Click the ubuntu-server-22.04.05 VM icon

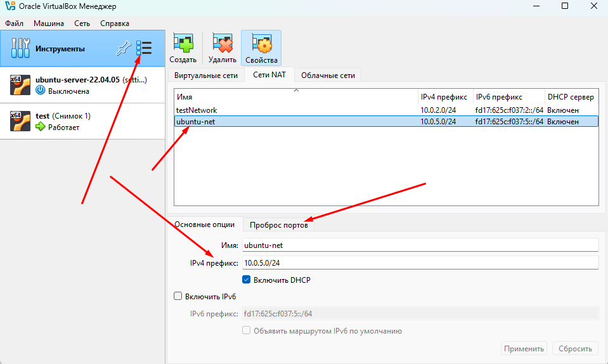(20, 85)
